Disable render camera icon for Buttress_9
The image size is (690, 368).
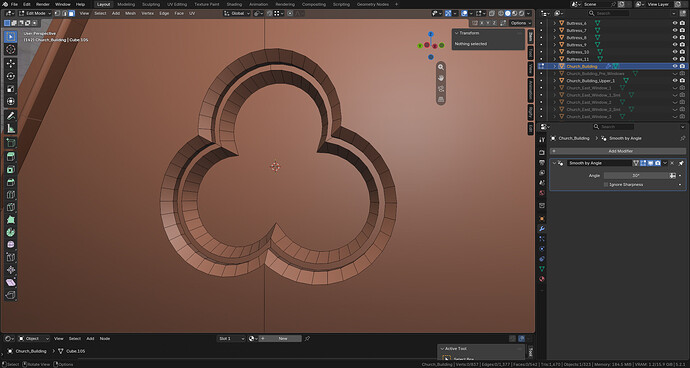point(682,44)
